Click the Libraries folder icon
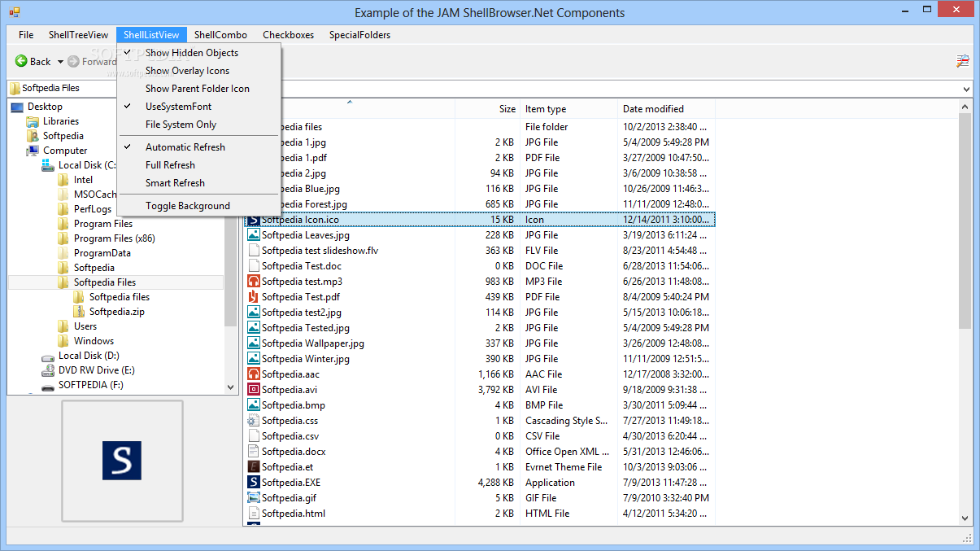This screenshot has height=551, width=980. point(33,121)
